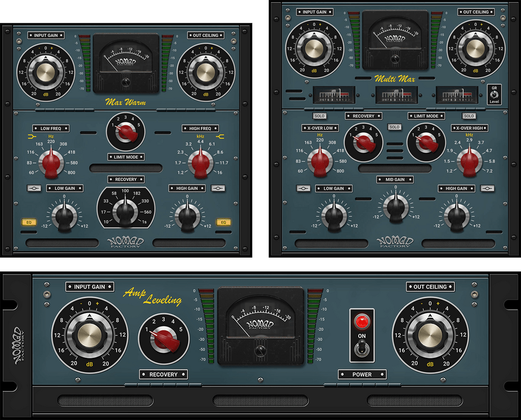
Task: Flip the Amp Leveling power toggle switch
Action: [361, 350]
